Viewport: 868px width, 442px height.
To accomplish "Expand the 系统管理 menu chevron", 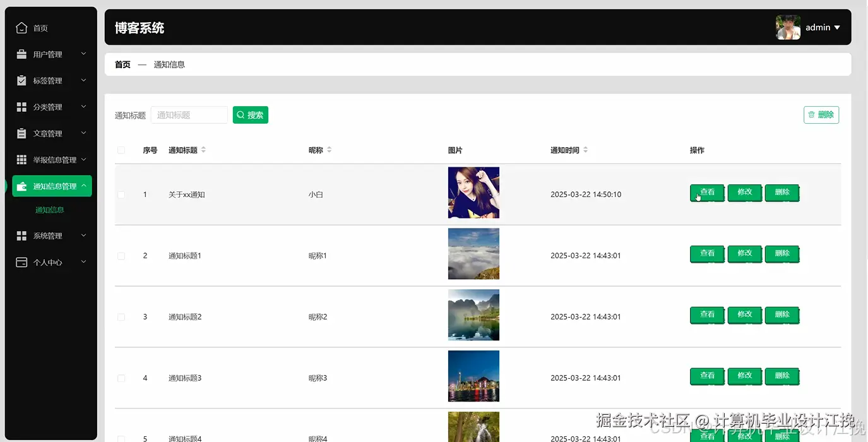I will [84, 236].
